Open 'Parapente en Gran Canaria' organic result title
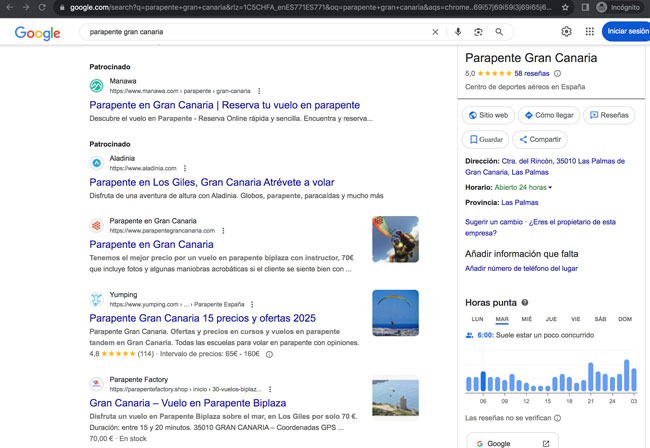Screen dimensions: 650x448 (x=151, y=245)
